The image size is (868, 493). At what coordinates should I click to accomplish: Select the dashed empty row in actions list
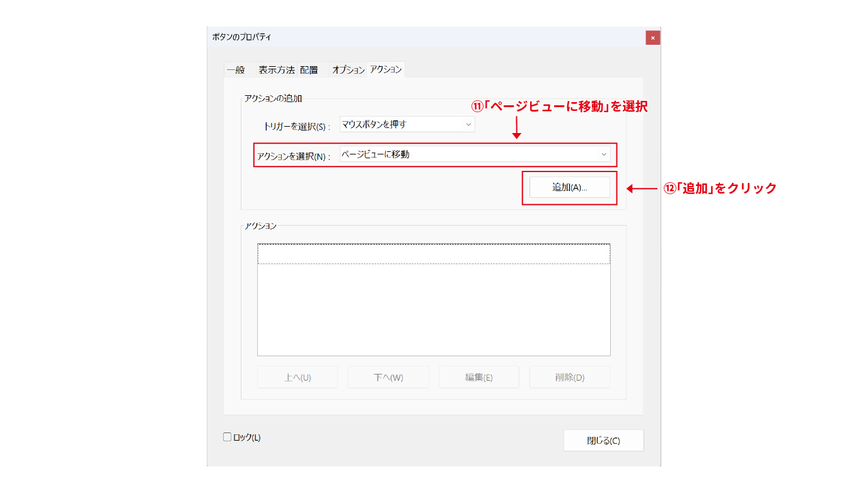coord(433,254)
